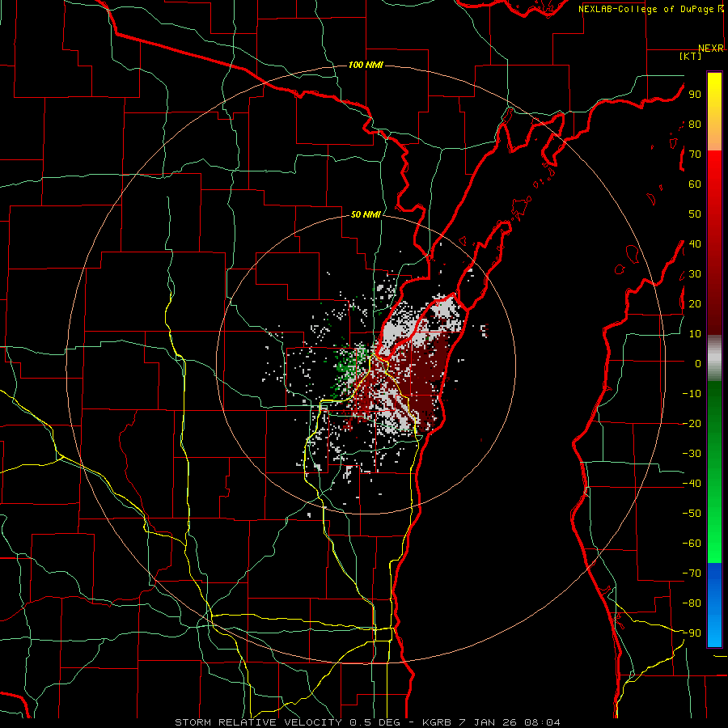728x728 pixels.
Task: Click the blue bottom segment of color bar
Action: click(714, 604)
